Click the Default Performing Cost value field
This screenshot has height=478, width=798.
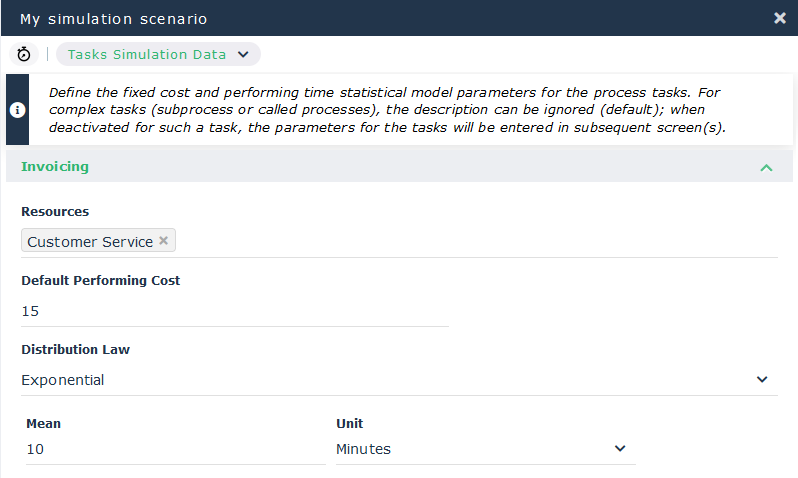pyautogui.click(x=234, y=311)
